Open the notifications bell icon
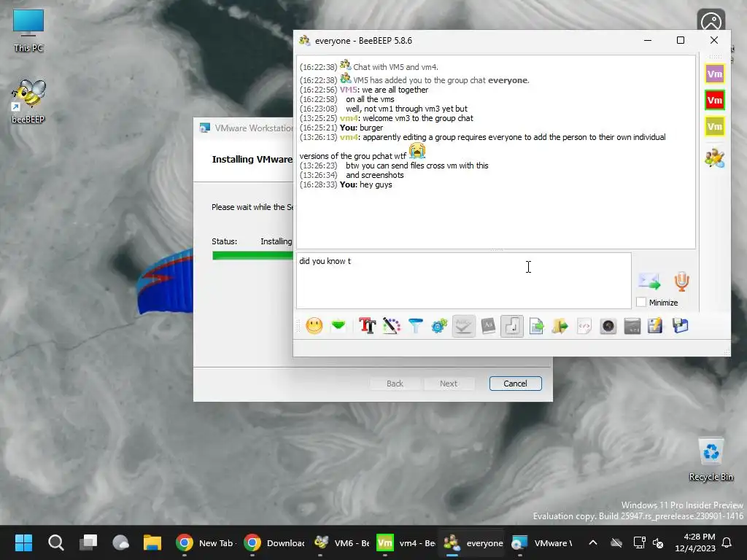 click(x=727, y=542)
